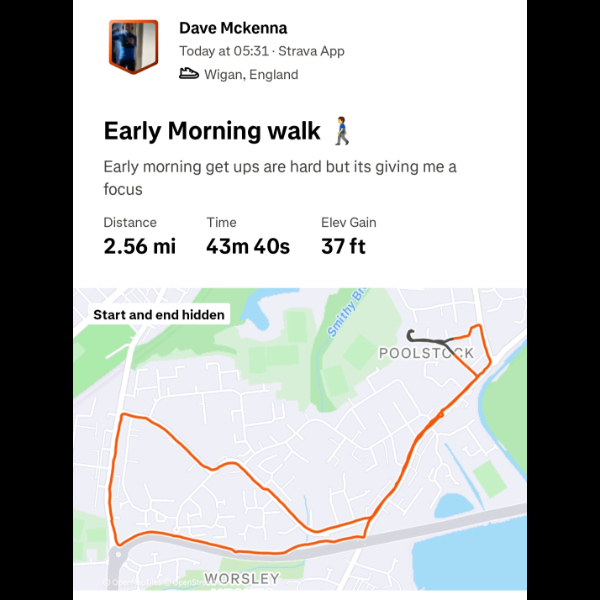This screenshot has width=600, height=600.
Task: Click the walking man emoji in title
Action: (342, 130)
